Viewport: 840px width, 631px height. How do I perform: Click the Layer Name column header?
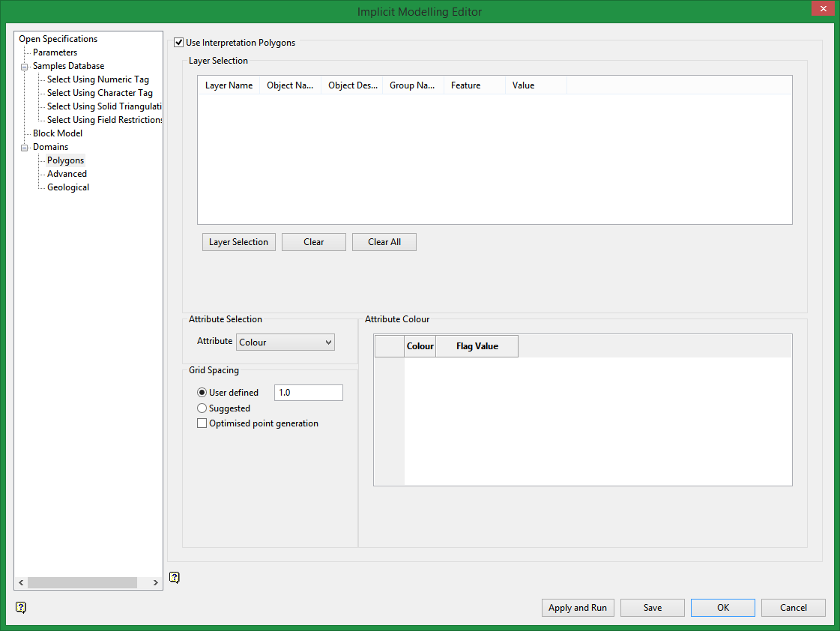(x=229, y=85)
